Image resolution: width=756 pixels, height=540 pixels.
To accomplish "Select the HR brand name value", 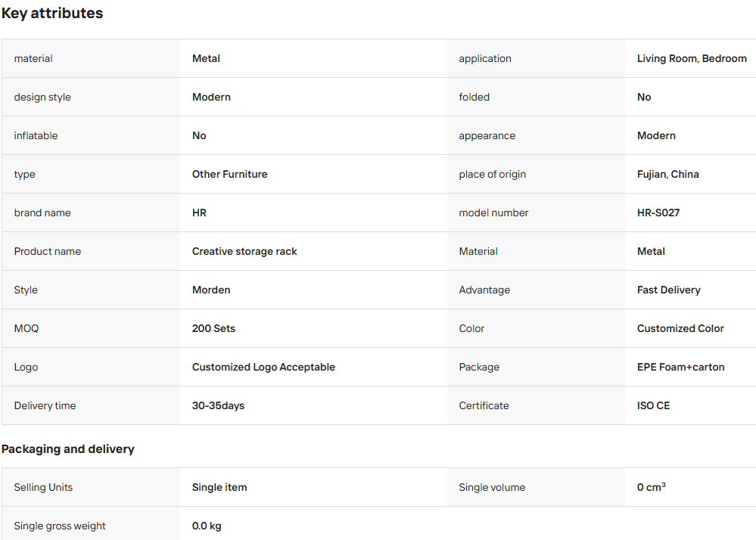I will (x=199, y=213).
